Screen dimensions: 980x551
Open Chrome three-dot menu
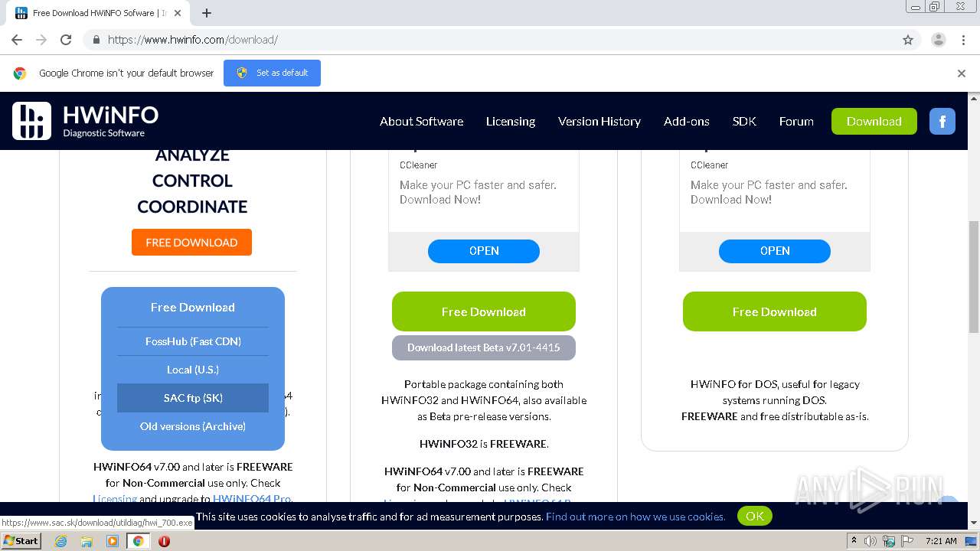click(963, 40)
